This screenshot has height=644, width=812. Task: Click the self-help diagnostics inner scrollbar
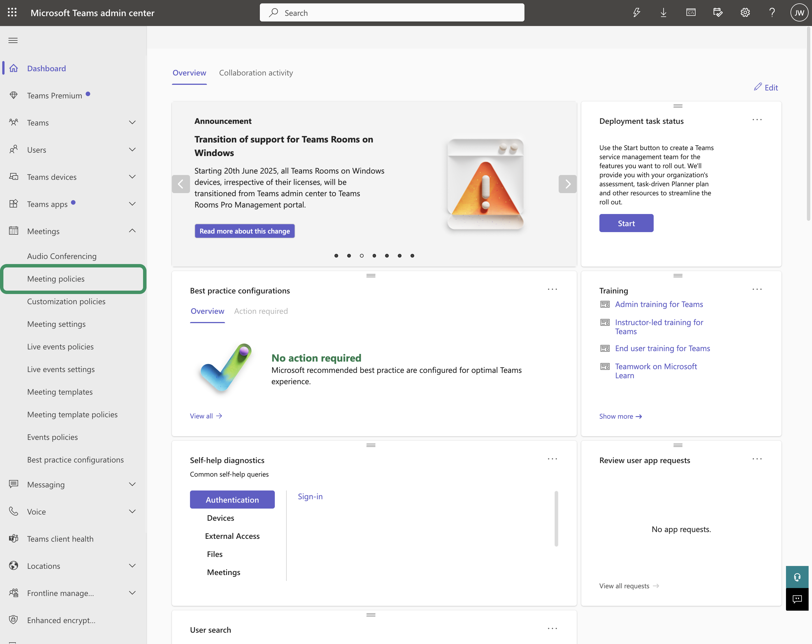coord(556,518)
